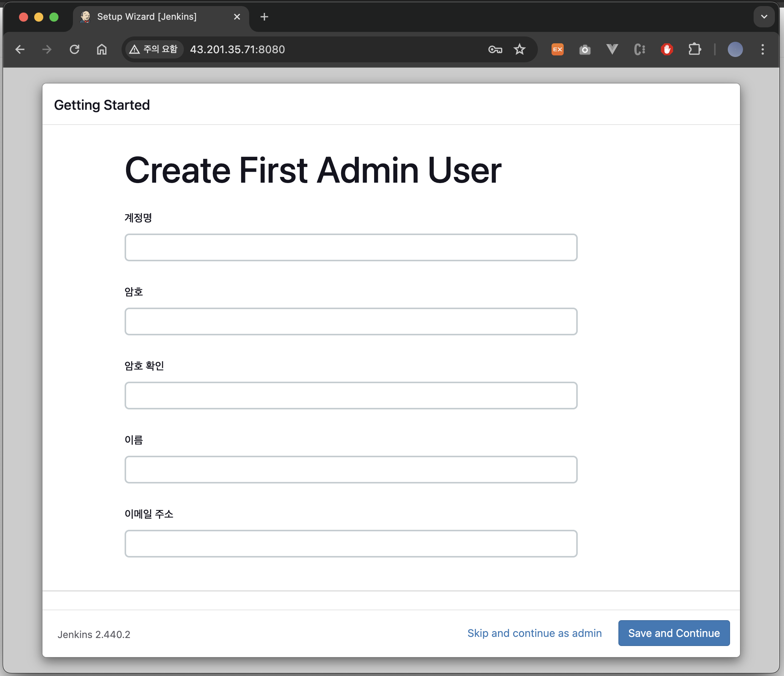Click the reload page icon
This screenshot has height=676, width=784.
tap(74, 49)
